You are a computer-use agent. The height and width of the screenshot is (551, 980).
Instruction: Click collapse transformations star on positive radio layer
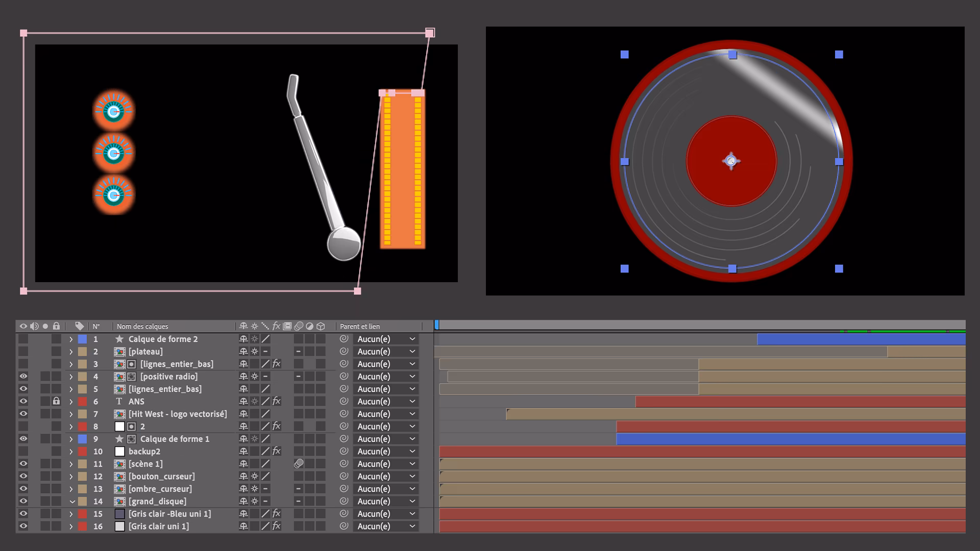point(254,377)
